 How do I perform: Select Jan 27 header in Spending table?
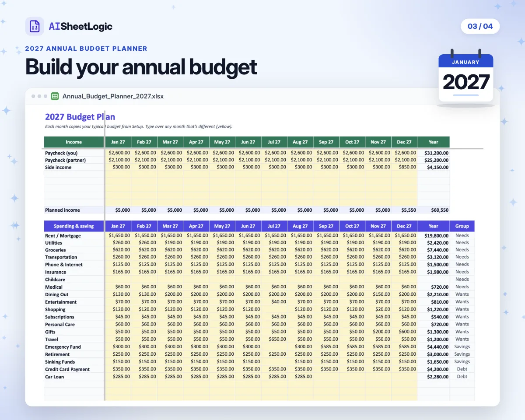pos(118,226)
